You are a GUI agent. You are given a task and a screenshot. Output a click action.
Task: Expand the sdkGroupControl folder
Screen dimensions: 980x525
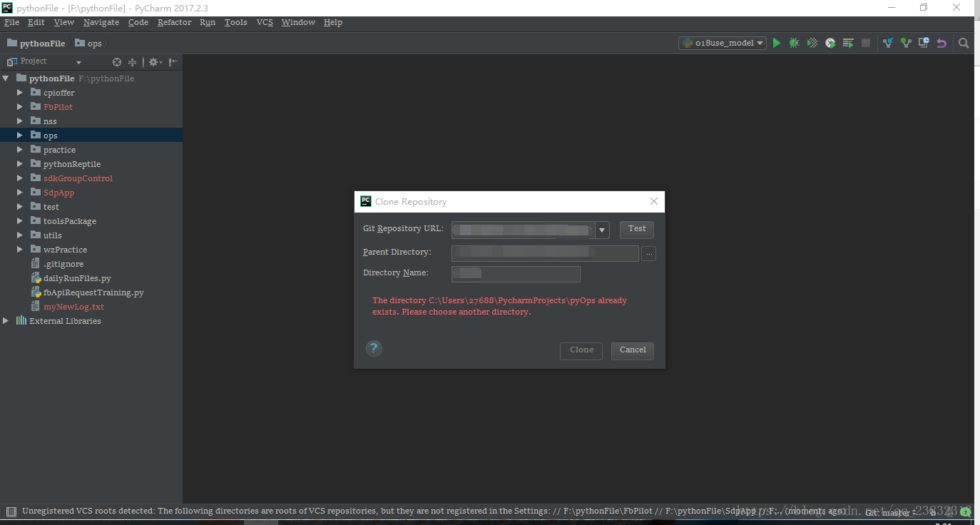click(x=20, y=178)
